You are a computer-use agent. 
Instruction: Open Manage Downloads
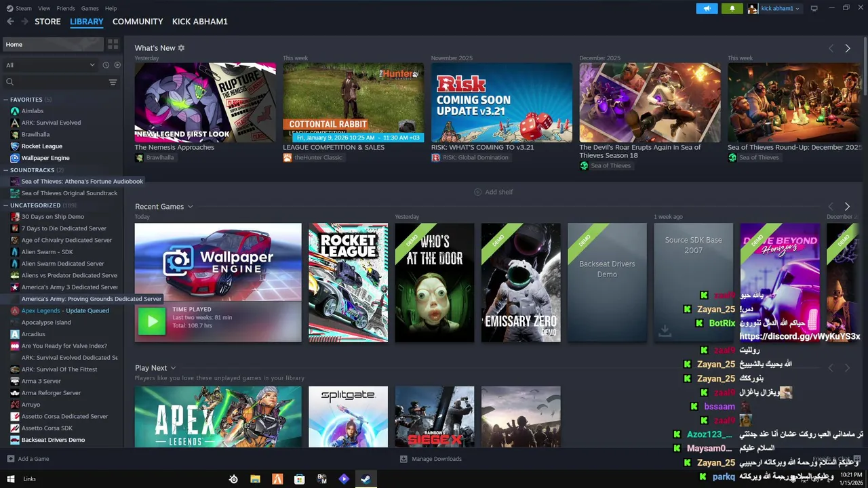431,459
